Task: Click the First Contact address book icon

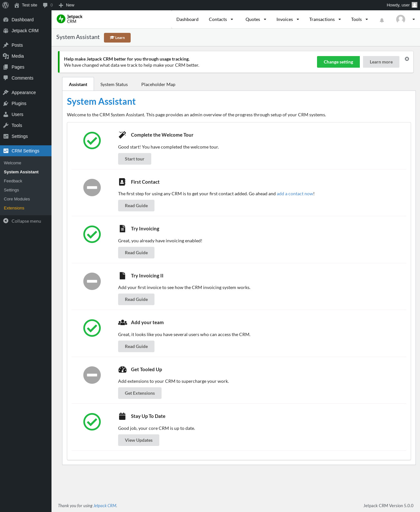Action: coord(122,182)
